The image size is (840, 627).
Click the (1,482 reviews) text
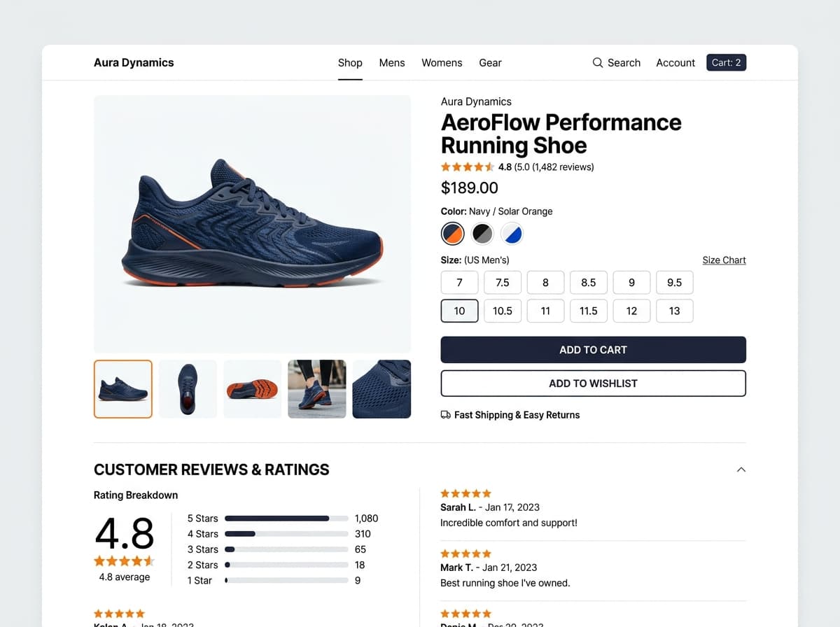(563, 167)
